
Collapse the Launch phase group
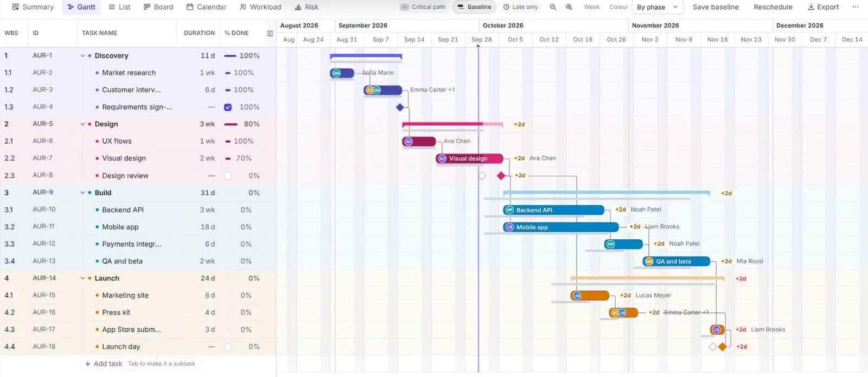(82, 278)
